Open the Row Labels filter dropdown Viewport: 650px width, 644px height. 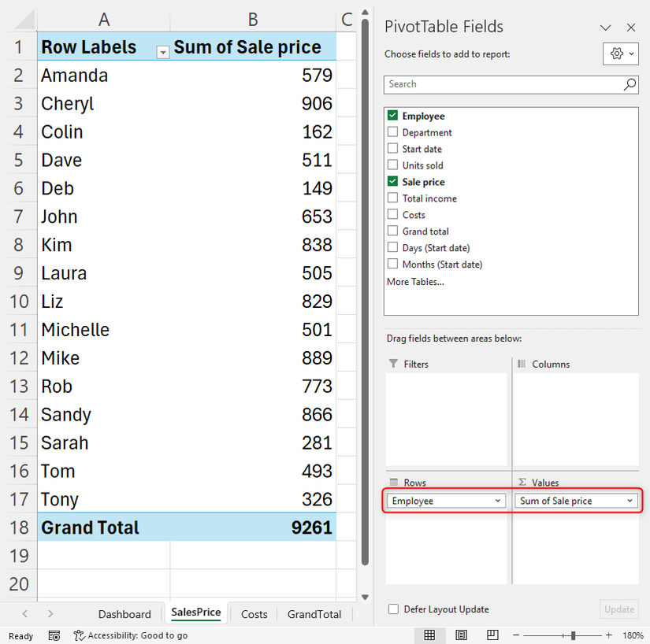click(x=163, y=53)
